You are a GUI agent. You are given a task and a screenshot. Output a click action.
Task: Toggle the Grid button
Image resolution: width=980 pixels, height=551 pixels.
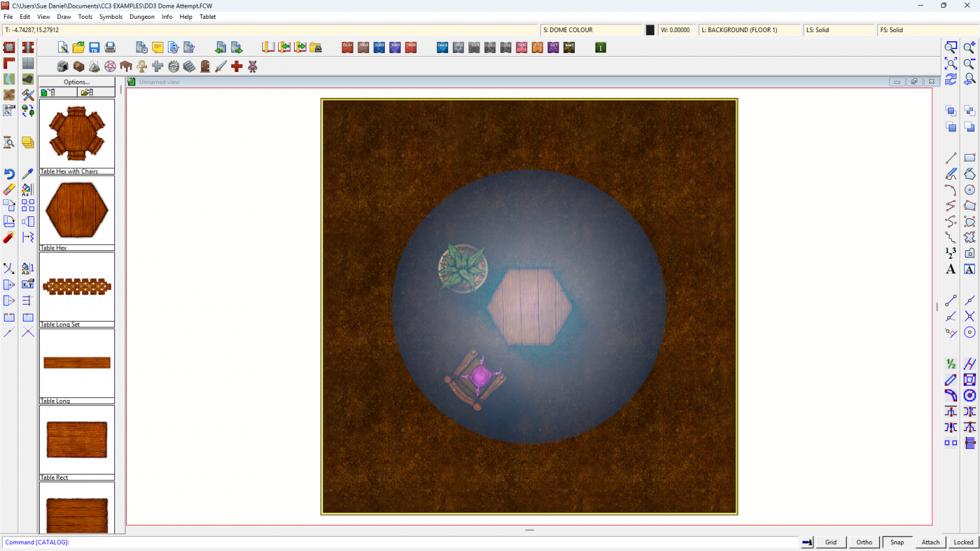pyautogui.click(x=830, y=542)
